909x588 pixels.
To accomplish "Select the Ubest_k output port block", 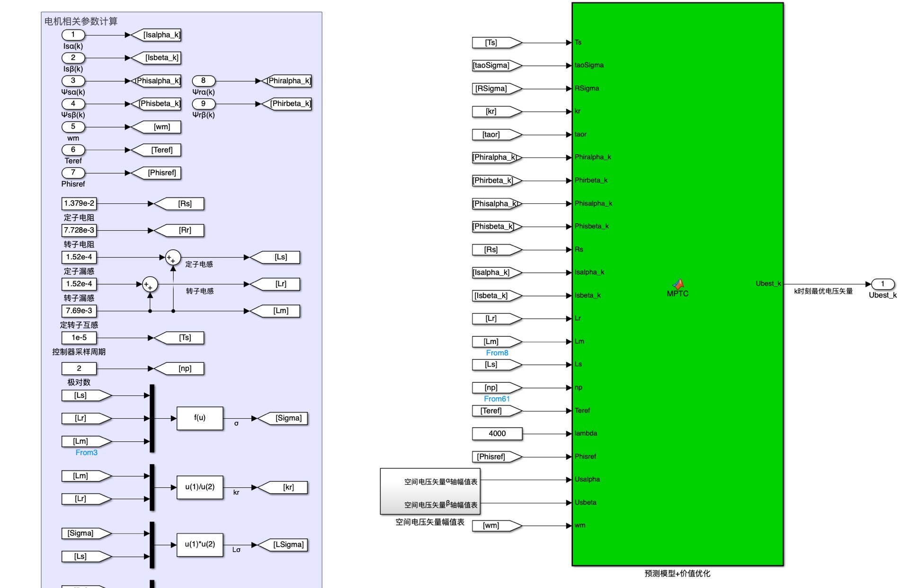I will (x=882, y=284).
